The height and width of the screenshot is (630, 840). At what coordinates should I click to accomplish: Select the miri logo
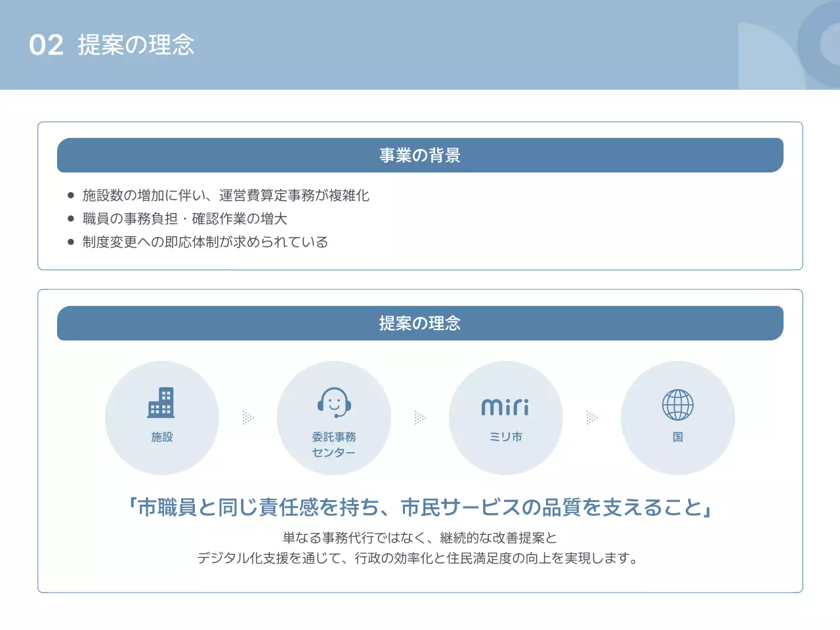click(x=507, y=406)
